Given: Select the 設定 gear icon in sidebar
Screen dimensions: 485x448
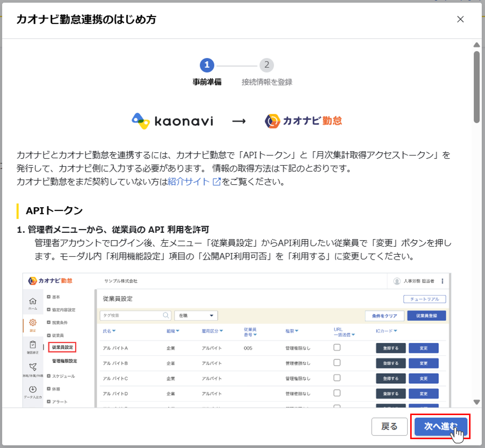Looking at the screenshot, I should (x=33, y=322).
